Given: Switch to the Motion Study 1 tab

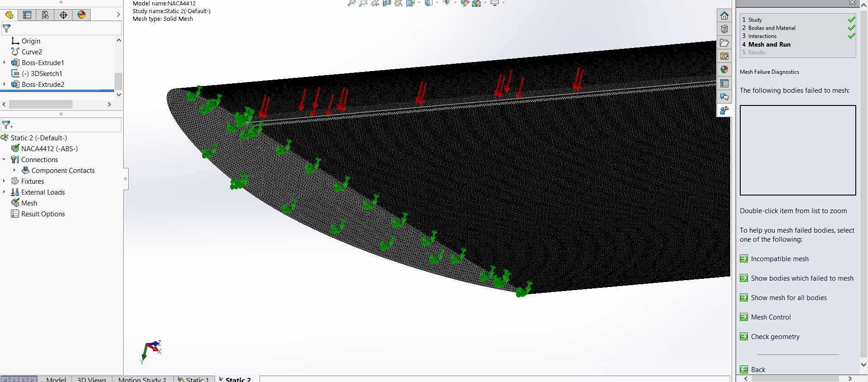Looking at the screenshot, I should [x=142, y=379].
